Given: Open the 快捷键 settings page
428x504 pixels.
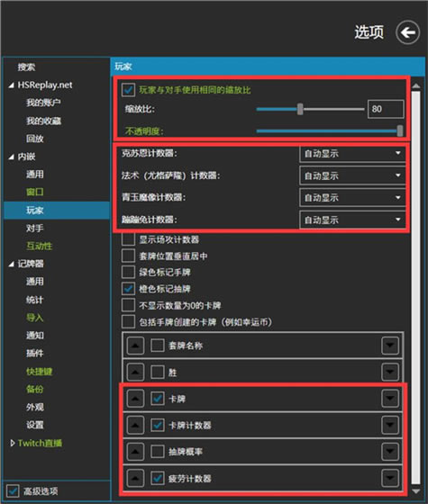Looking at the screenshot, I should [x=40, y=372].
